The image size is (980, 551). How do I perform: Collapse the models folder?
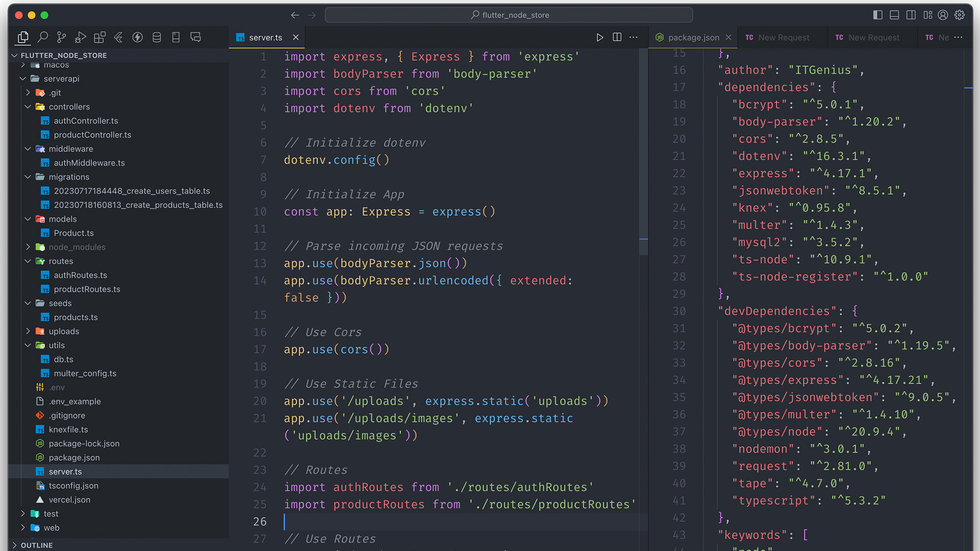[28, 219]
